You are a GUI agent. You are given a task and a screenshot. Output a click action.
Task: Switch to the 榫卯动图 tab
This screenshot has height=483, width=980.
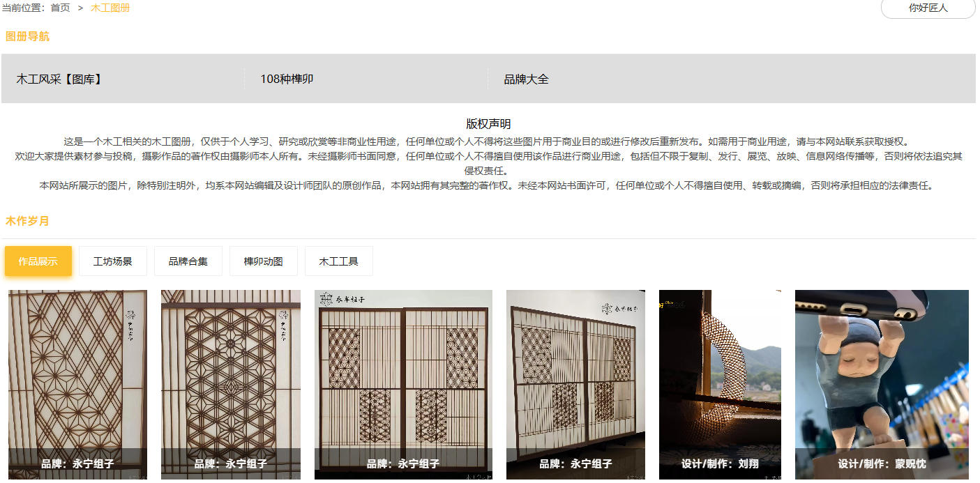point(264,261)
